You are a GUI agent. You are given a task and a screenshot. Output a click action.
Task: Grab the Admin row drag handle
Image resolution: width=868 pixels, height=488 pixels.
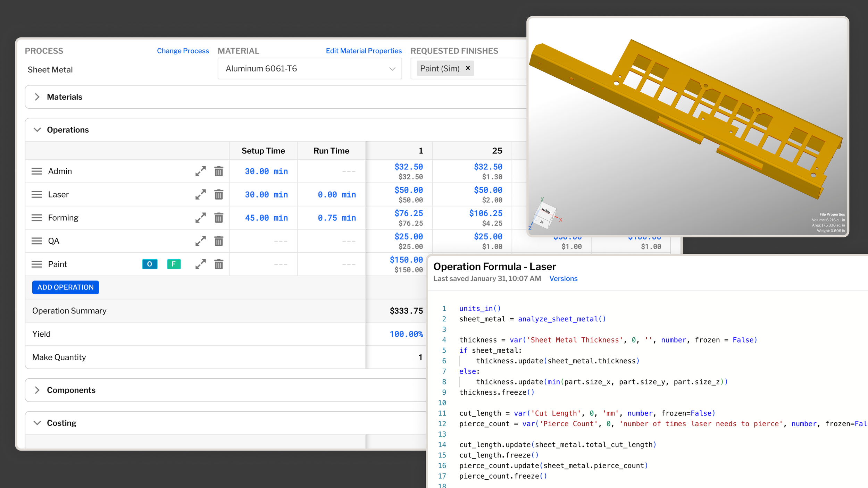point(37,171)
